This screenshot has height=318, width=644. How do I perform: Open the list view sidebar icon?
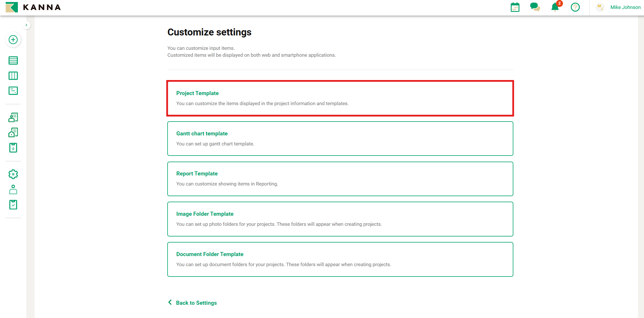point(13,60)
